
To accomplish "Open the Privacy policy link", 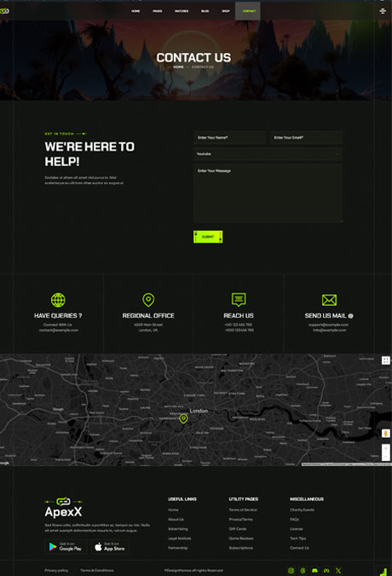I will [x=56, y=571].
